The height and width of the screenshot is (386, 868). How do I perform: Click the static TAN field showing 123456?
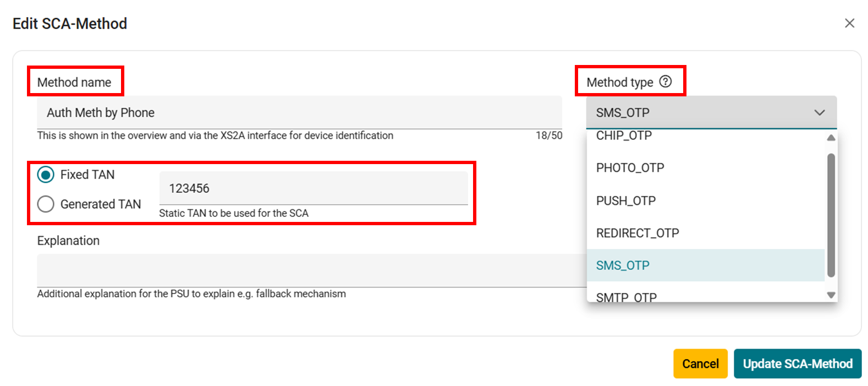(x=313, y=188)
